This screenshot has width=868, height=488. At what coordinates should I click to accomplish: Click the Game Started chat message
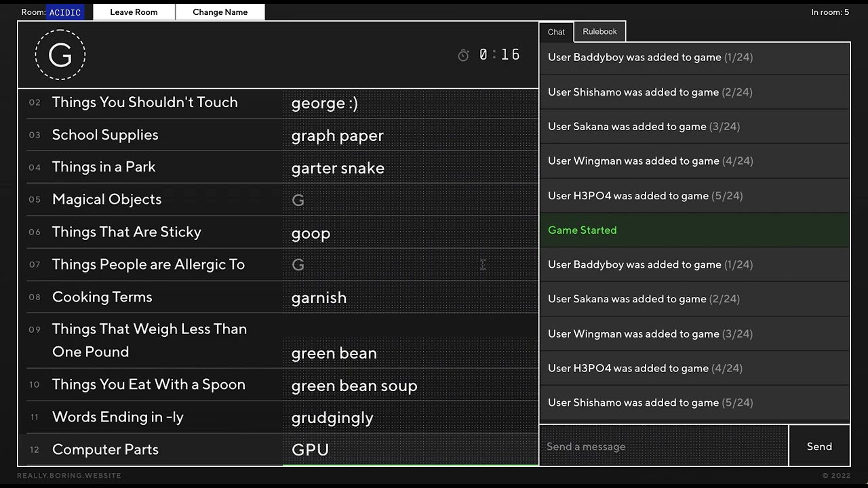click(694, 230)
